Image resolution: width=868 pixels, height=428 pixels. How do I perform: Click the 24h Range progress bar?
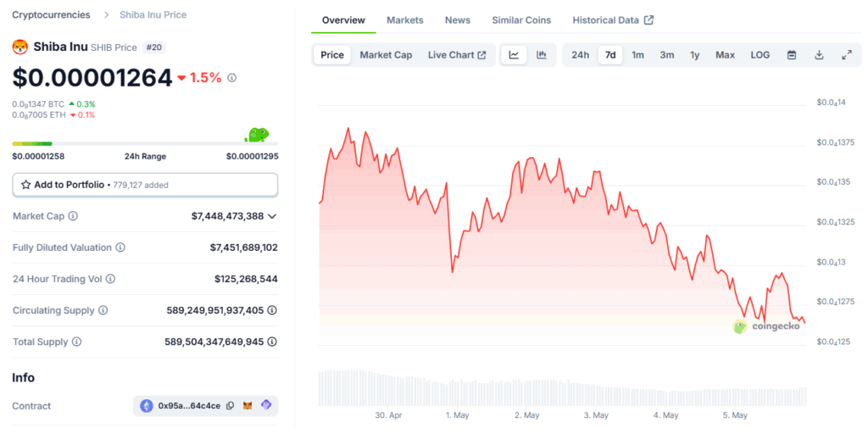[x=145, y=144]
